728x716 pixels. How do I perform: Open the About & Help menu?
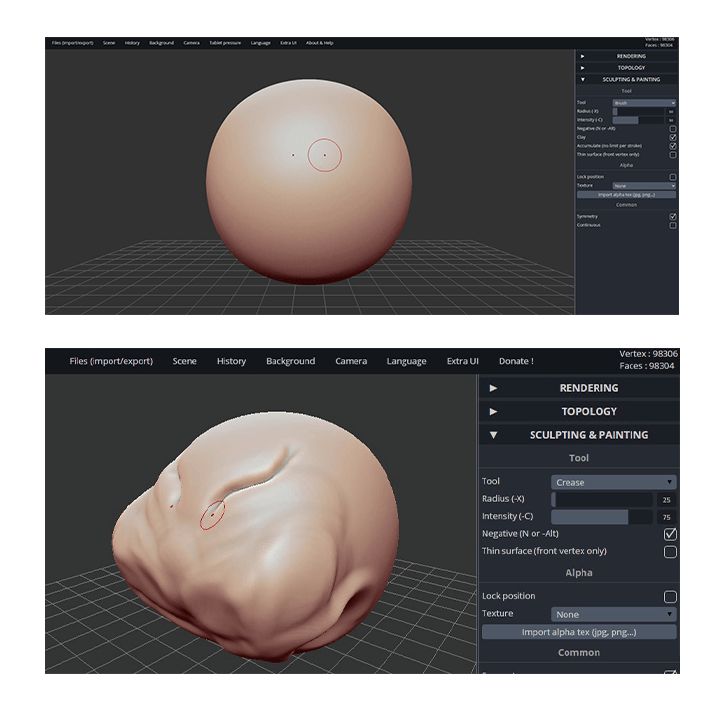tap(320, 43)
